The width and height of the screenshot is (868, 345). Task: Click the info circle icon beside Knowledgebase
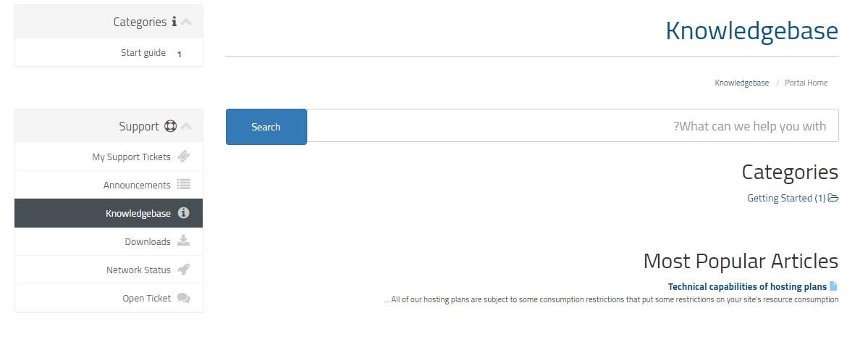(183, 212)
